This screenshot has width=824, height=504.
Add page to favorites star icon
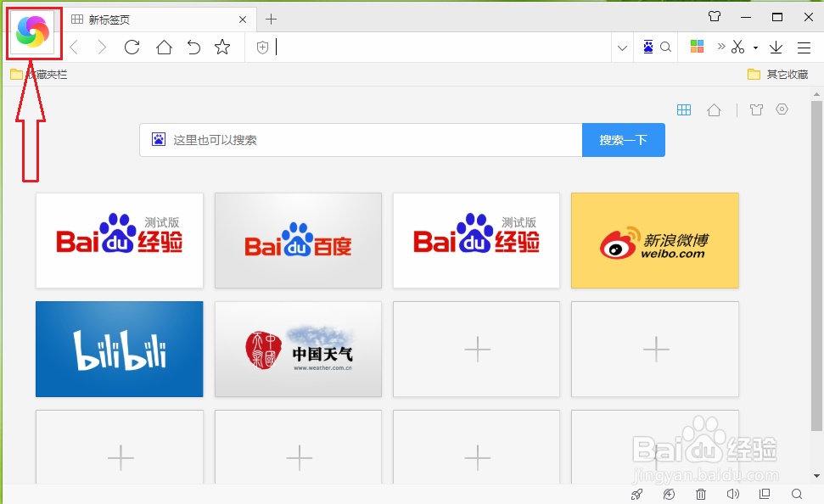click(x=222, y=48)
